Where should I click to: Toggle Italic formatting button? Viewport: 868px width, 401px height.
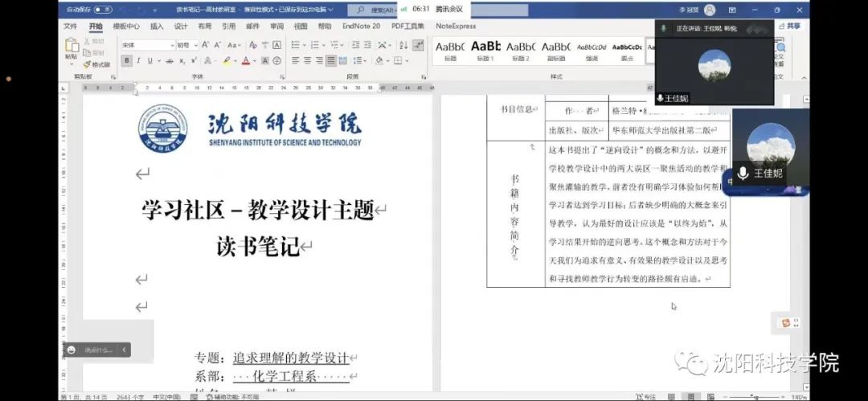138,61
